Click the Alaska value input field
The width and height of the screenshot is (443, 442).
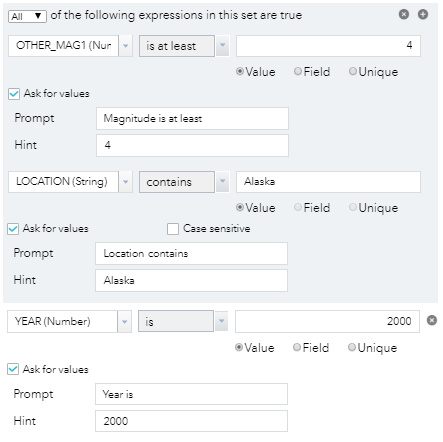tap(328, 182)
